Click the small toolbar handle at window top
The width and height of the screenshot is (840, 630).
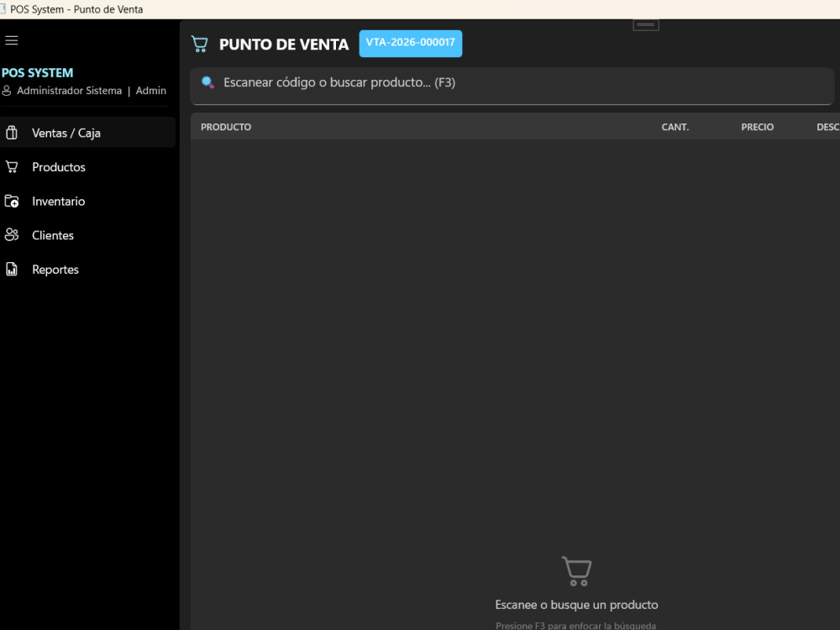(645, 24)
